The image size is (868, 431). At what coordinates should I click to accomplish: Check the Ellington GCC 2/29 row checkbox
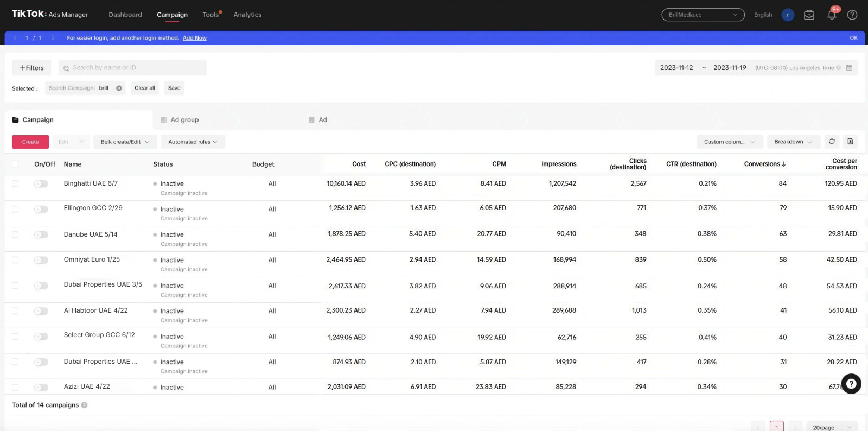[15, 209]
